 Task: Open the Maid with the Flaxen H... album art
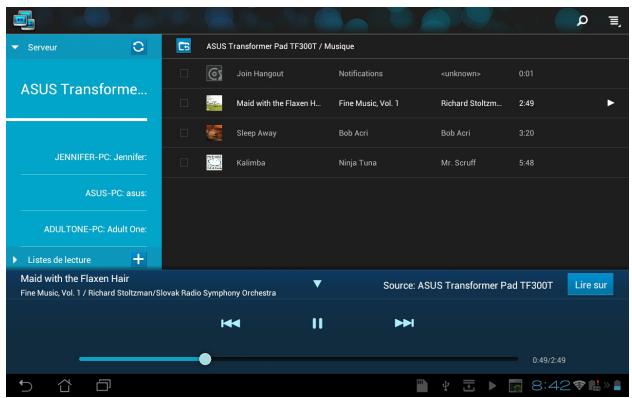tap(214, 103)
